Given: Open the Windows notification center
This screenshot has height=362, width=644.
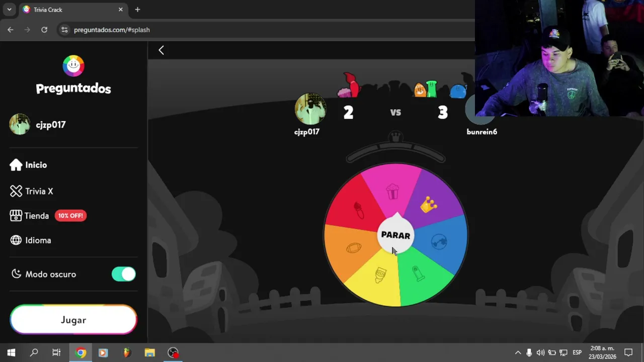Looking at the screenshot, I should (x=628, y=352).
